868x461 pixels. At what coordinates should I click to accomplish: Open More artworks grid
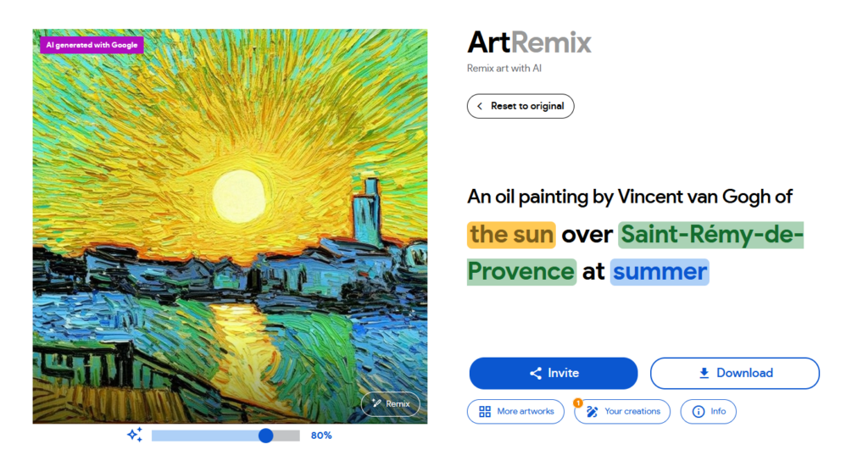(515, 411)
